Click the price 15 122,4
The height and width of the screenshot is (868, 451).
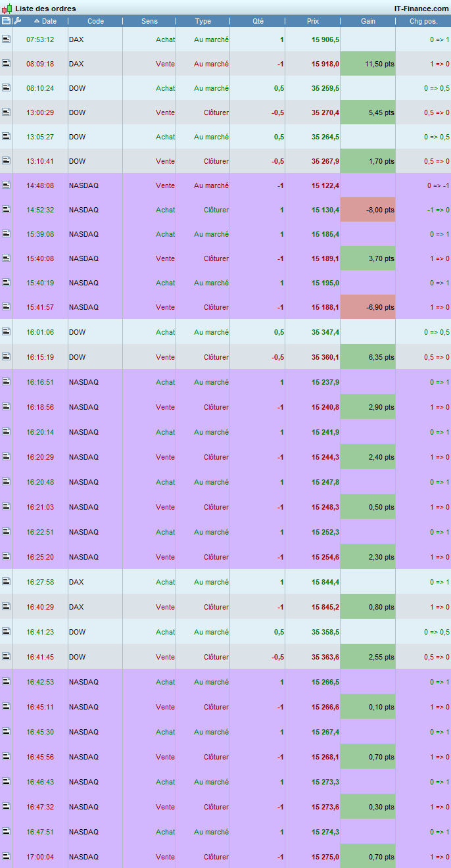pos(325,185)
